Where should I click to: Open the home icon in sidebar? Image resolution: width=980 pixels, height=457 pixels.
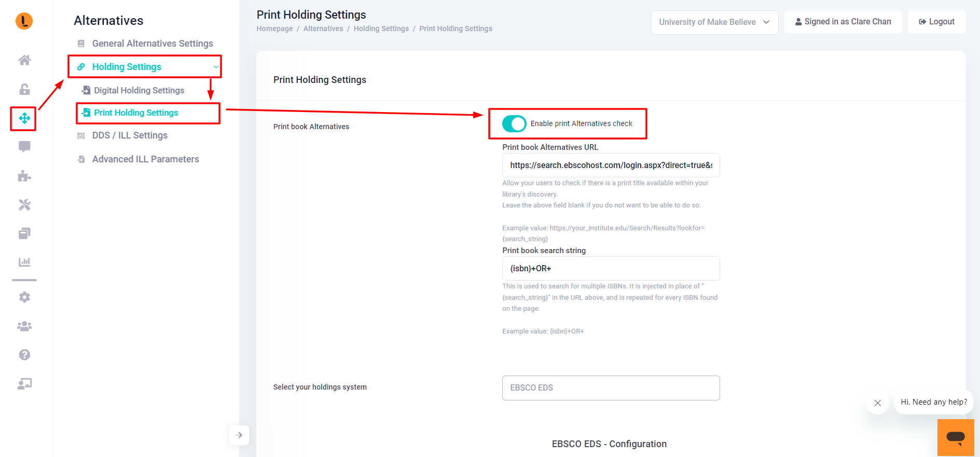24,60
